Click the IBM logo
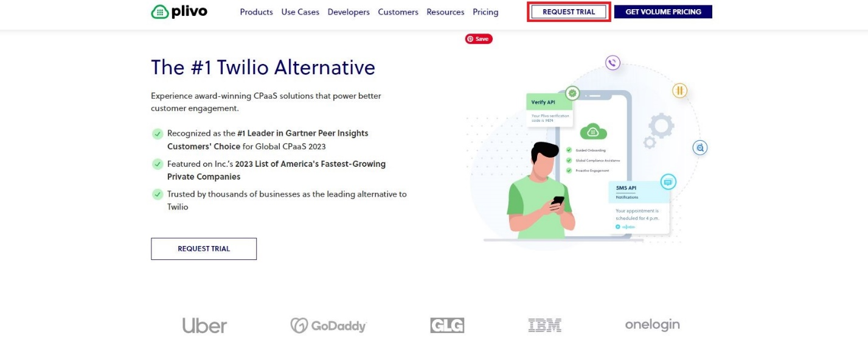The width and height of the screenshot is (868, 355). point(544,326)
